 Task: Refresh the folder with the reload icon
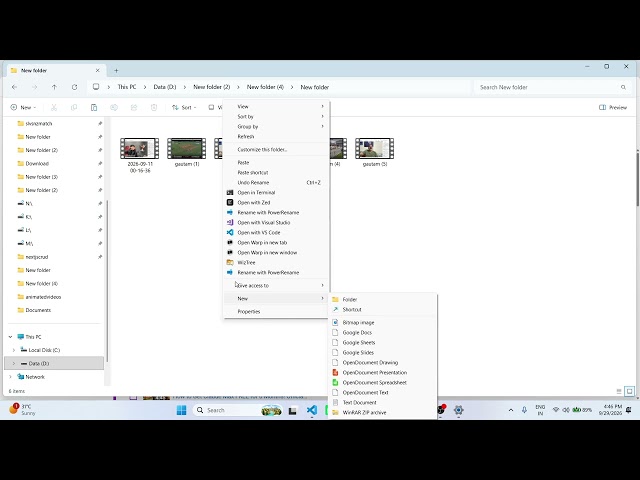click(74, 87)
